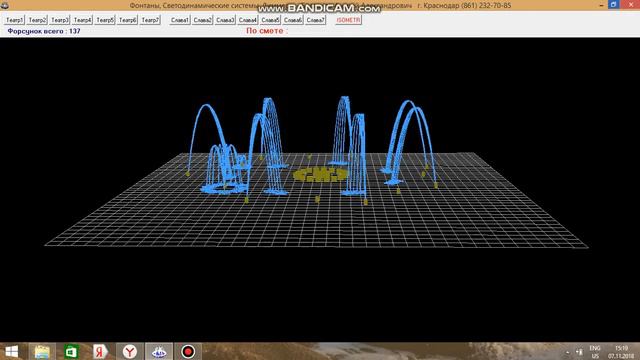640x360 pixels.
Task: Launch Yandex app with red Я icon
Action: pos(100,351)
